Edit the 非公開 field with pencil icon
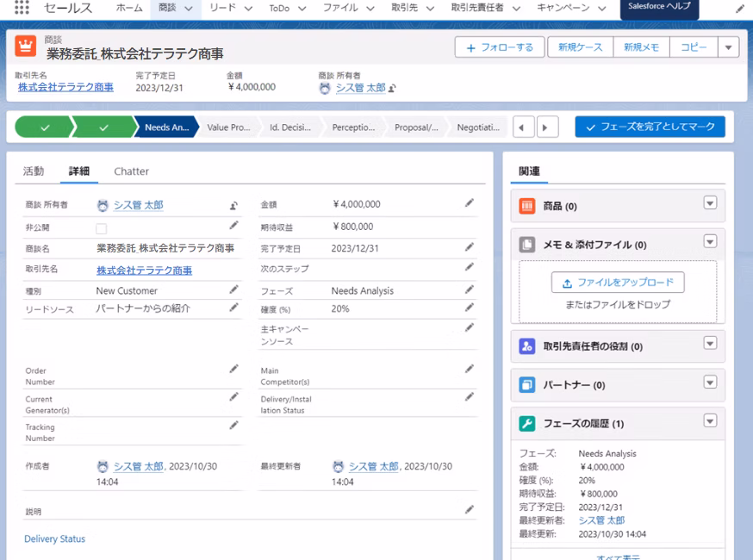This screenshot has width=753, height=560. pyautogui.click(x=233, y=225)
